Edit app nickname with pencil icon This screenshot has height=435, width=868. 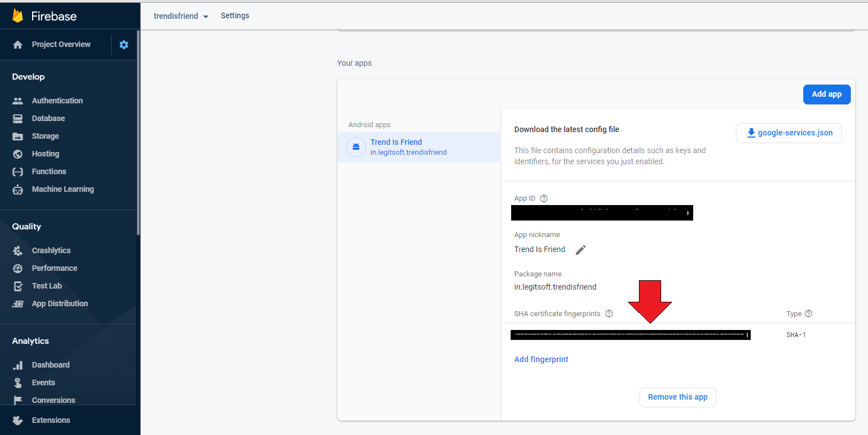tap(580, 250)
